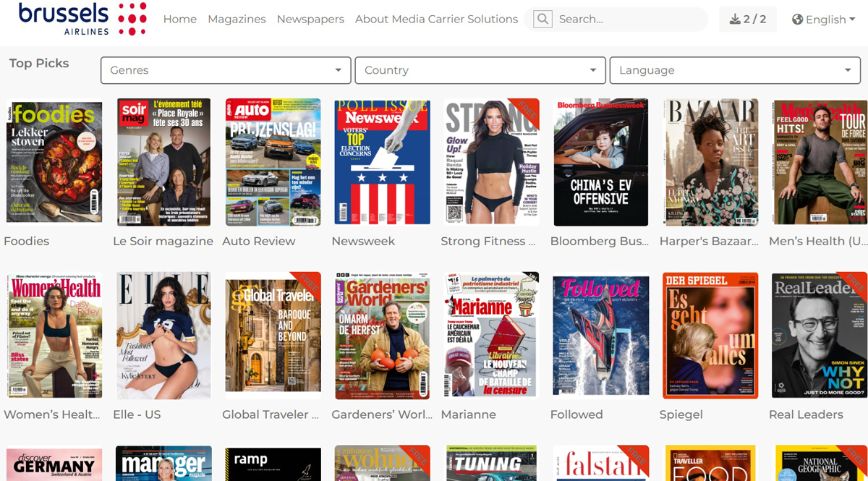
Task: Open the Foodies magazine cover
Action: tap(54, 161)
